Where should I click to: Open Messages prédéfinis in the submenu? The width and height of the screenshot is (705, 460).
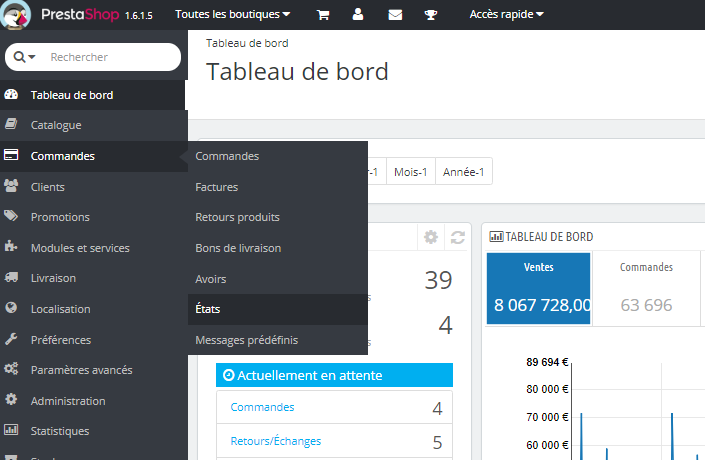278,340
